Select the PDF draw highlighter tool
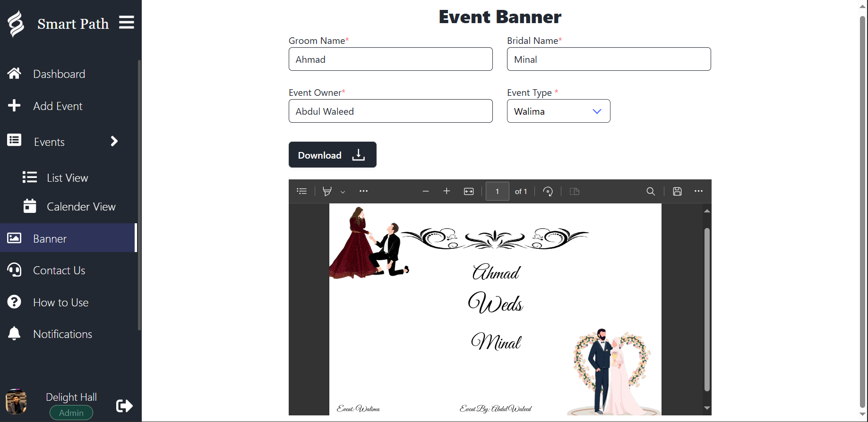 click(x=327, y=191)
